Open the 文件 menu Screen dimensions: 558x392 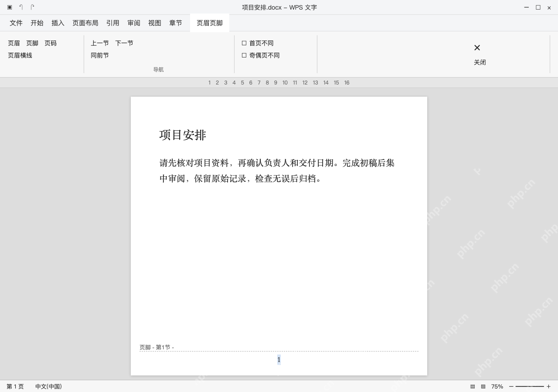[16, 23]
